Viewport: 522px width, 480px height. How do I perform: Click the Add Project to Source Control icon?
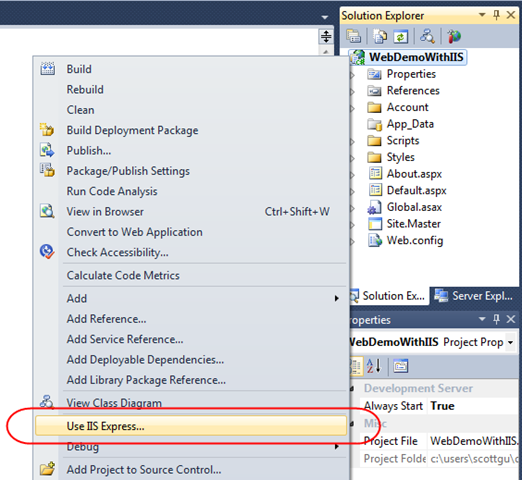point(47,469)
